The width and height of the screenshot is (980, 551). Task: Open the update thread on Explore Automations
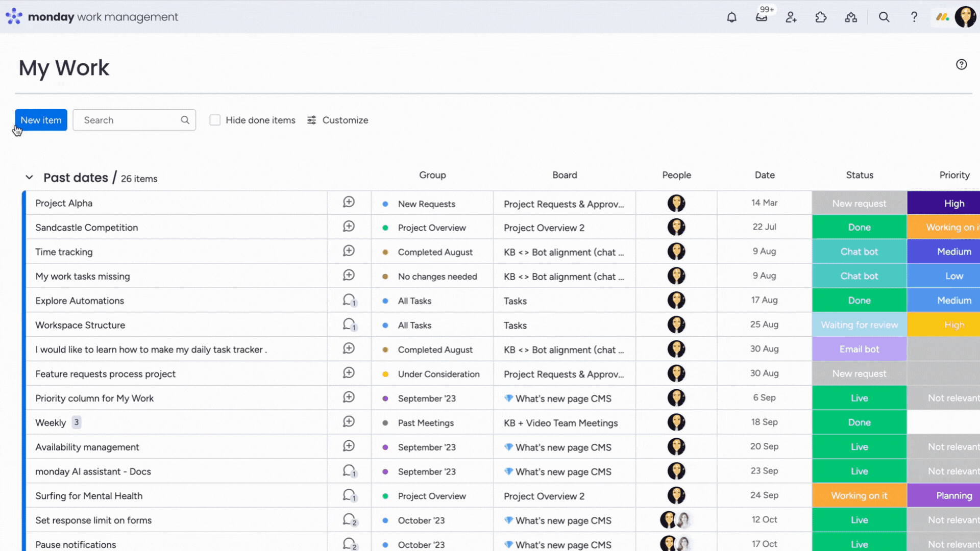pos(349,300)
